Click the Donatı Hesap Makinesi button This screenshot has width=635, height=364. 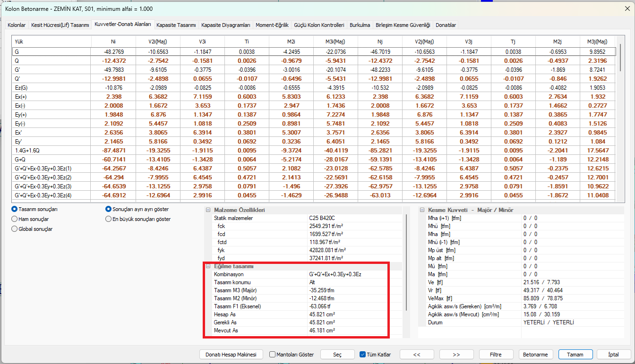tap(231, 355)
